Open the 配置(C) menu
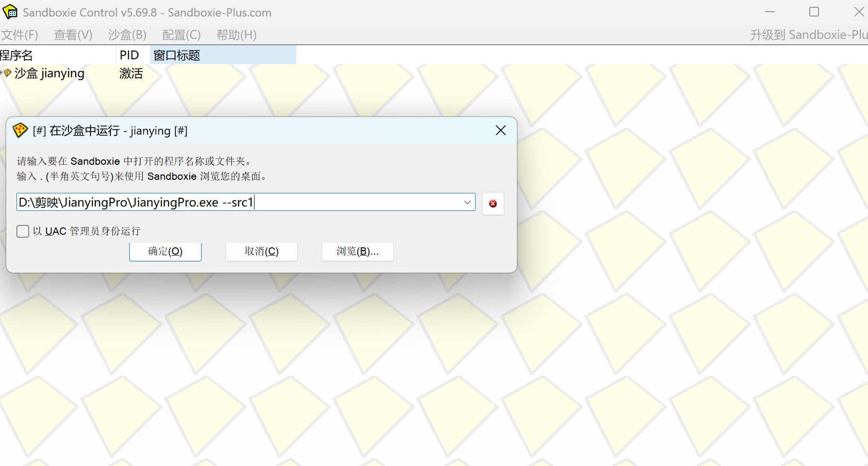This screenshot has width=868, height=466. 181,35
